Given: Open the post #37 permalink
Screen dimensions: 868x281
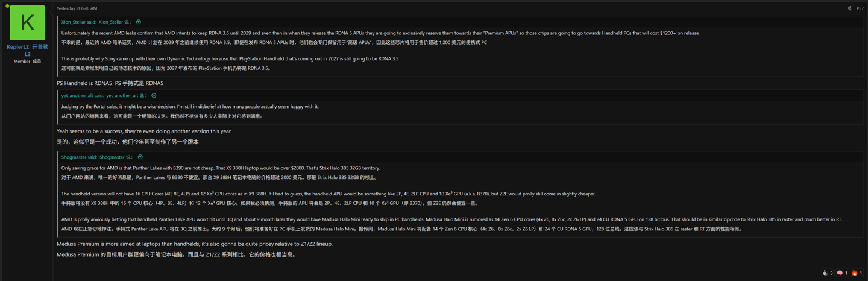Looking at the screenshot, I should point(860,8).
